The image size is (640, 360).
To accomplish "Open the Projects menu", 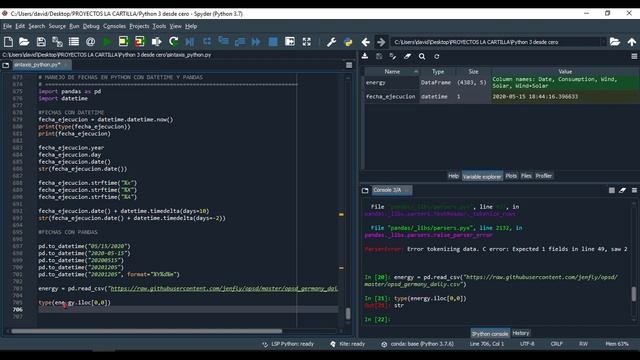I will (139, 26).
